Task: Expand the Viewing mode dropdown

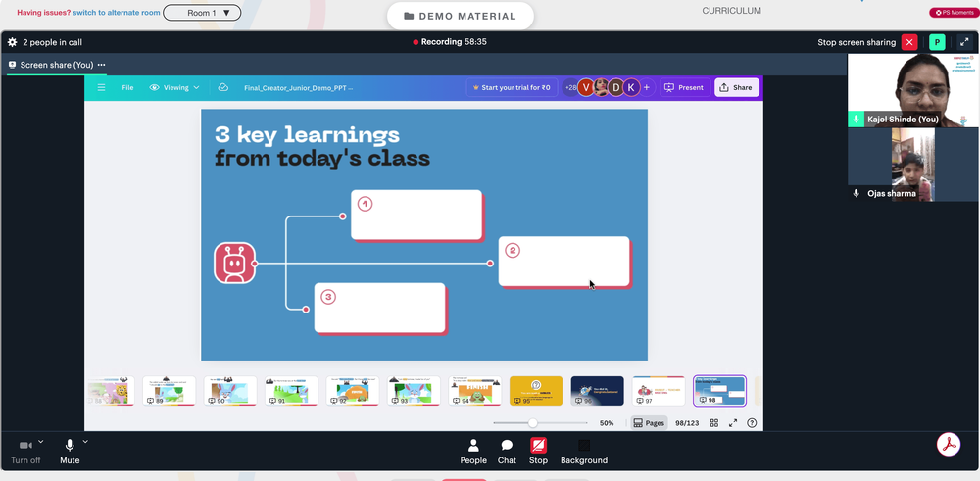Action: point(175,87)
